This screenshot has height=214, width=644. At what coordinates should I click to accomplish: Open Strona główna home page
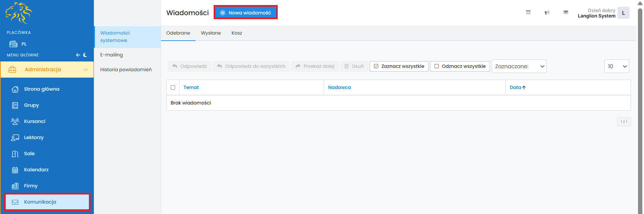point(41,89)
